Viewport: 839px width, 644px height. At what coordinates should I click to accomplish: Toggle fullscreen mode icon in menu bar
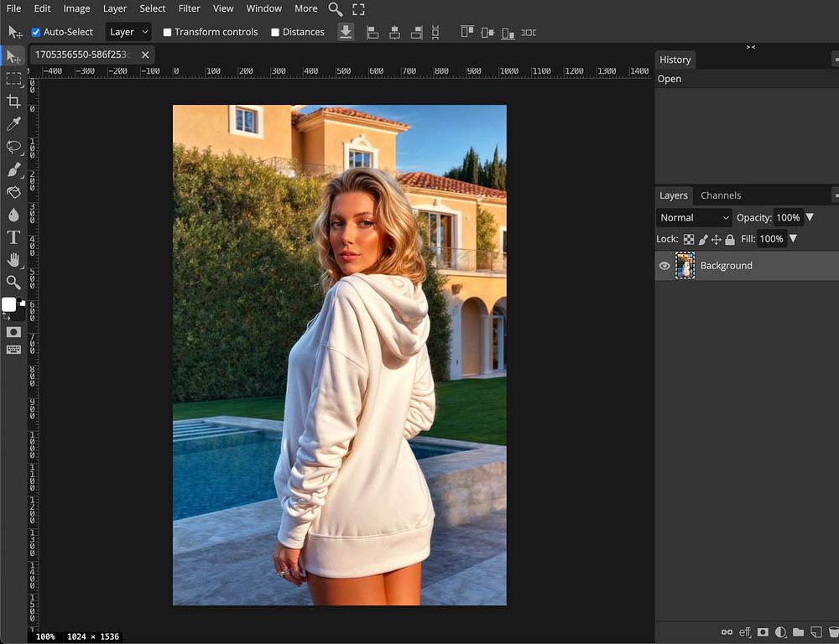(x=358, y=9)
